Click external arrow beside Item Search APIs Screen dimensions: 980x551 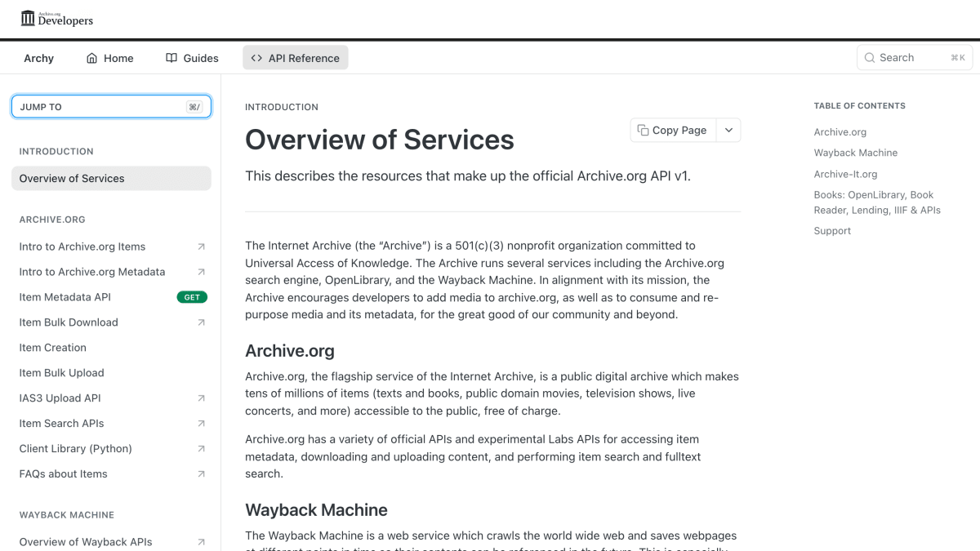202,424
